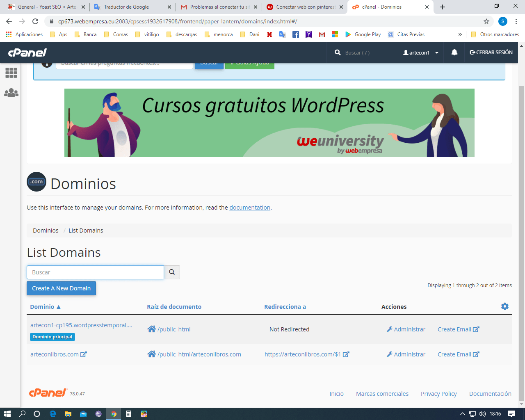
Task: Open File Explorer from the taskbar
Action: pyautogui.click(x=68, y=414)
